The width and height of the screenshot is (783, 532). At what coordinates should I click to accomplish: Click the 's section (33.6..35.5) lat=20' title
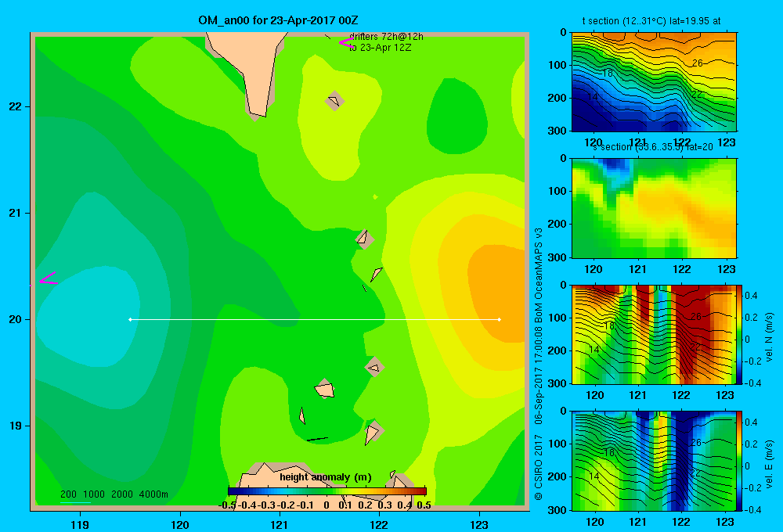[x=653, y=147]
